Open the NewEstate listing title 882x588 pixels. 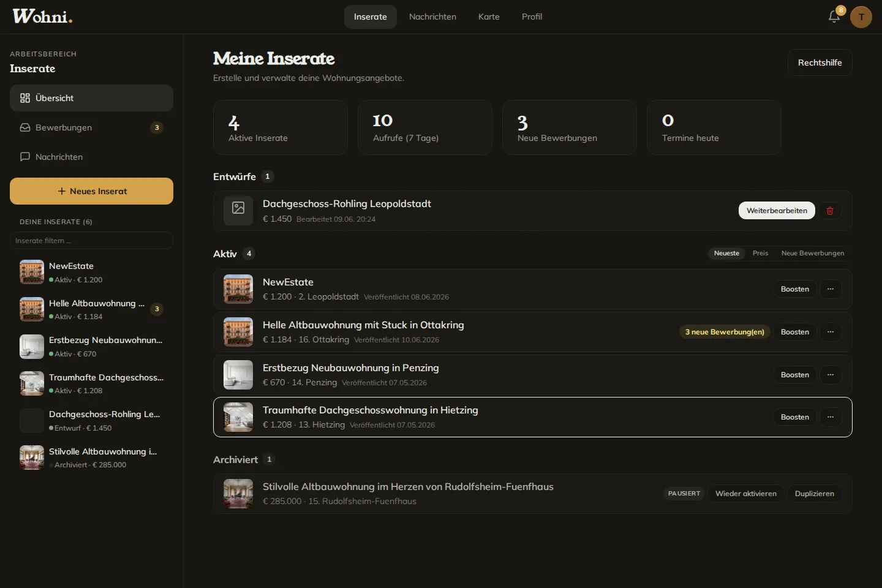coord(288,282)
